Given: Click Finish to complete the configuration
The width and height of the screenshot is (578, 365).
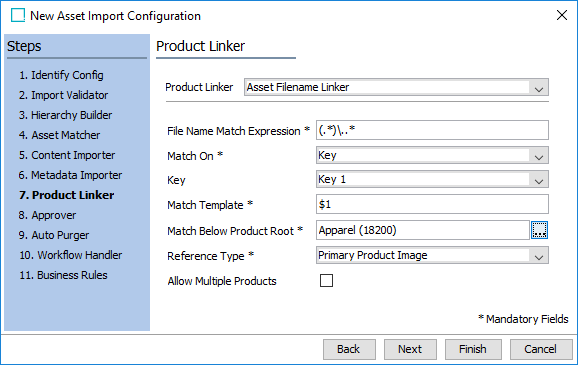Looking at the screenshot, I should coord(473,349).
